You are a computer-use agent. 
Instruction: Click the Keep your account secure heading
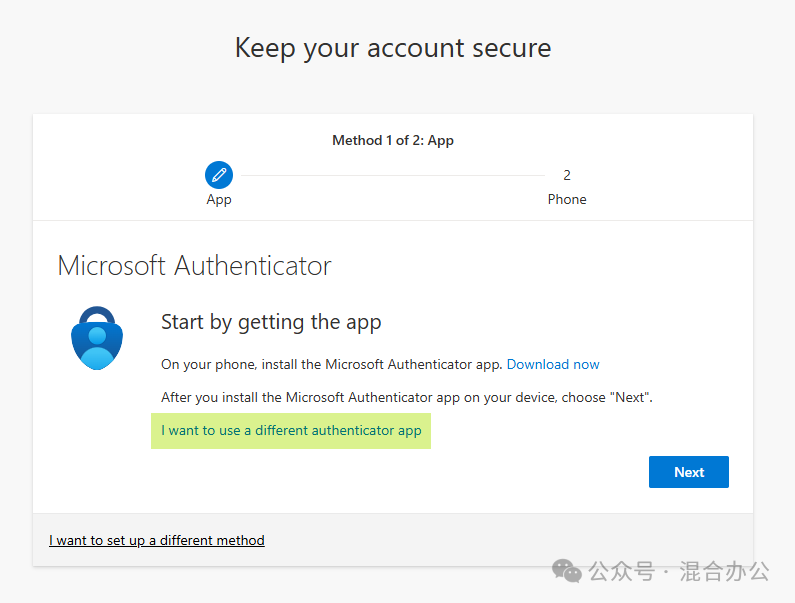point(393,48)
